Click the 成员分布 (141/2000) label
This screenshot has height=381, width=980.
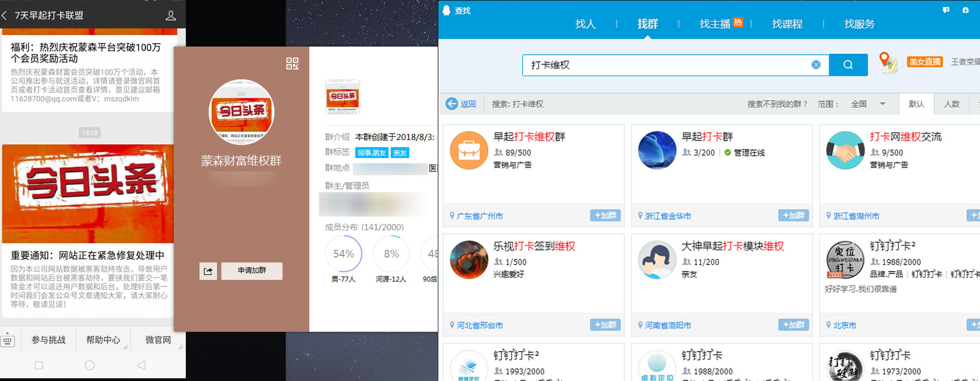(364, 228)
